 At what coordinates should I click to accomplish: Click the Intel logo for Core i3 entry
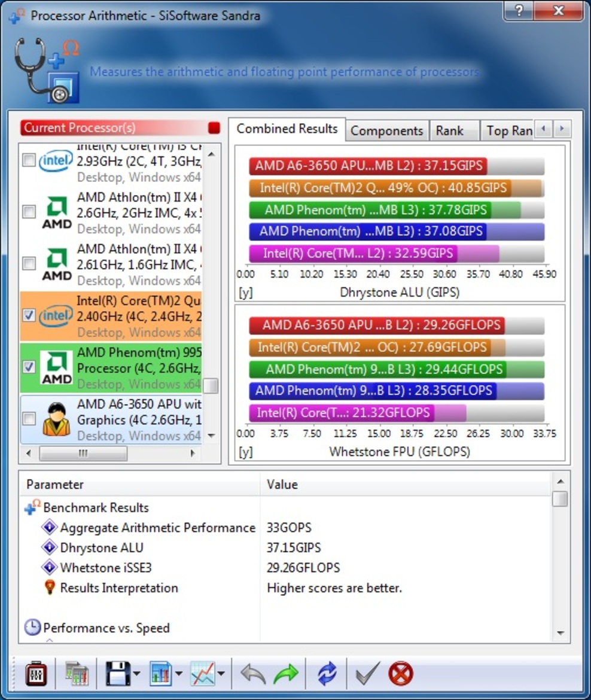(x=56, y=161)
